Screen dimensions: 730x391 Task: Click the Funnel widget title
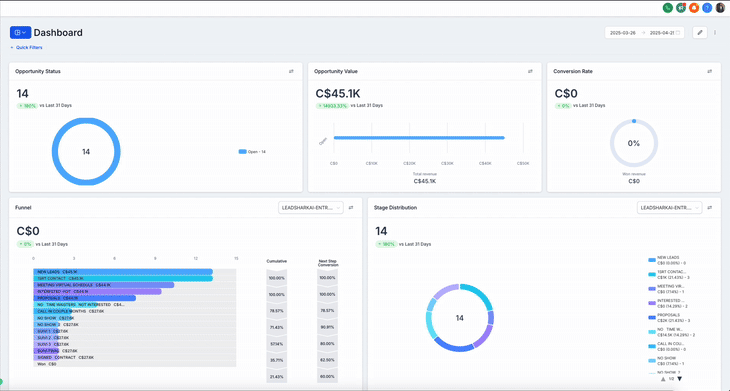click(x=23, y=208)
